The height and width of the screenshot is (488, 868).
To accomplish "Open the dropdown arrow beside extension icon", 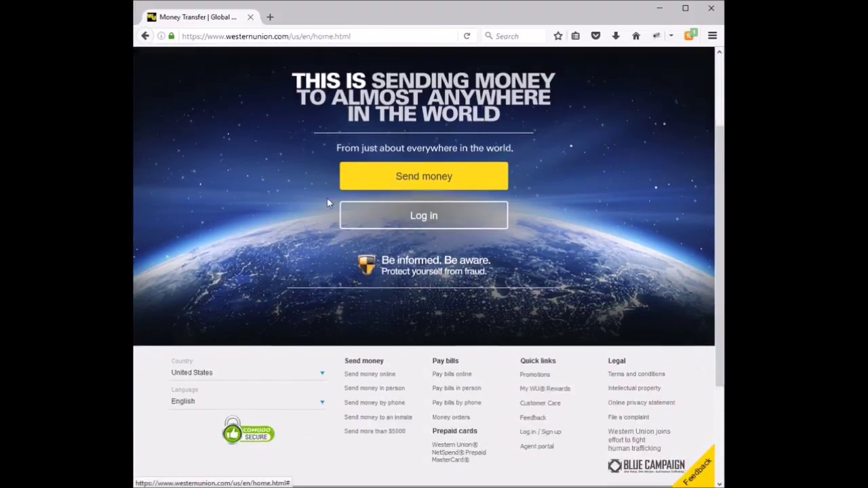I will 671,36.
